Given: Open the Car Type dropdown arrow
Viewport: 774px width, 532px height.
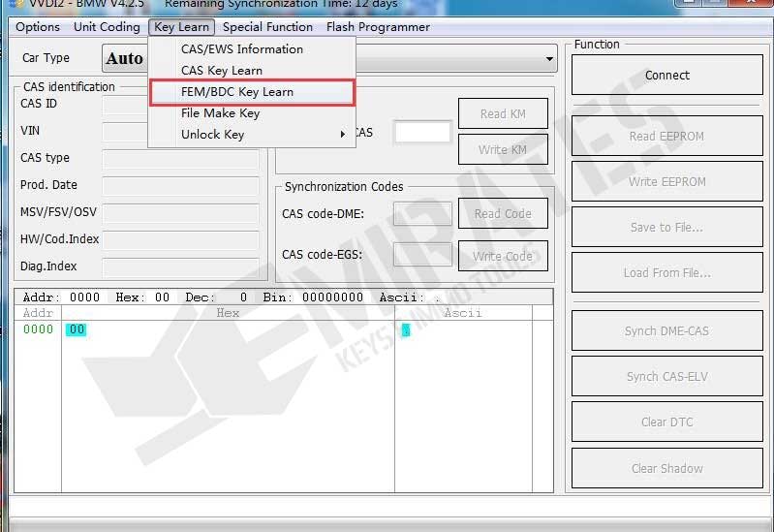Looking at the screenshot, I should 549,59.
